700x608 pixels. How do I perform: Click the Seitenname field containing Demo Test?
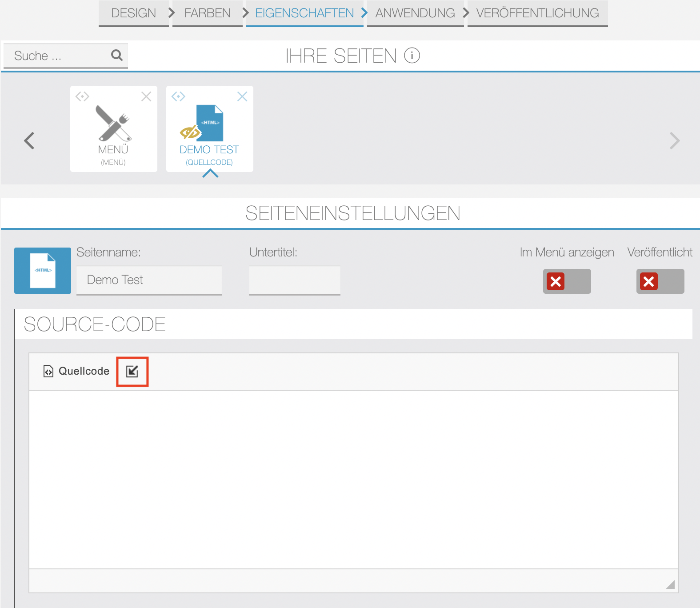(x=149, y=280)
